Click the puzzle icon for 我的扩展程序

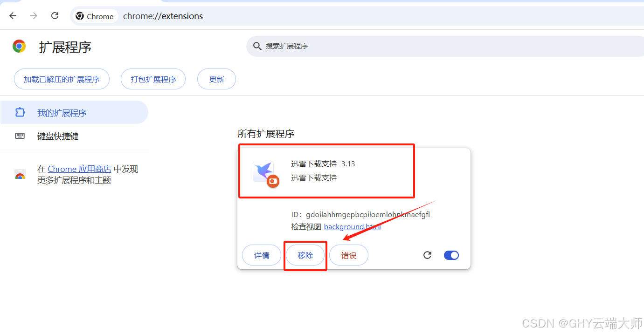coord(20,112)
